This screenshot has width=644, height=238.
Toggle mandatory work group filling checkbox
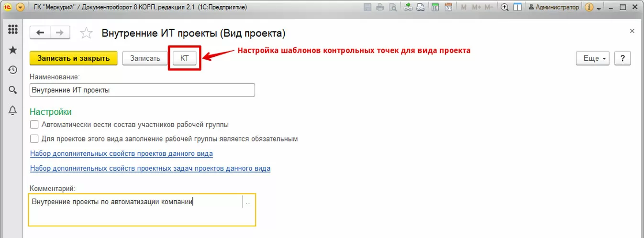click(34, 139)
